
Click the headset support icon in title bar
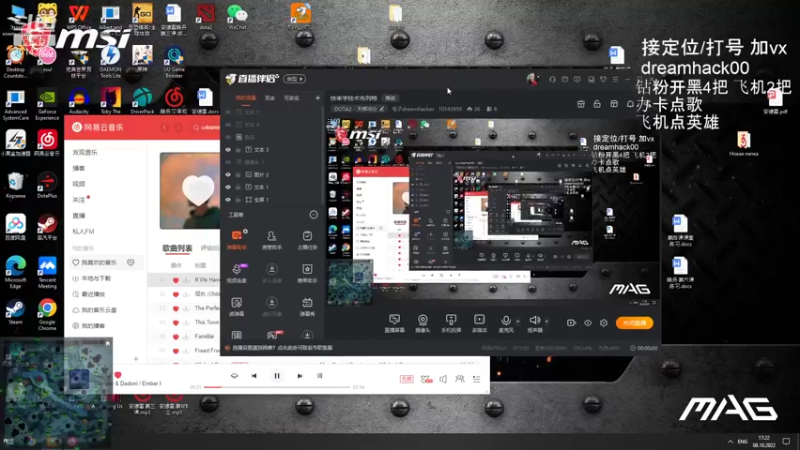coord(552,79)
